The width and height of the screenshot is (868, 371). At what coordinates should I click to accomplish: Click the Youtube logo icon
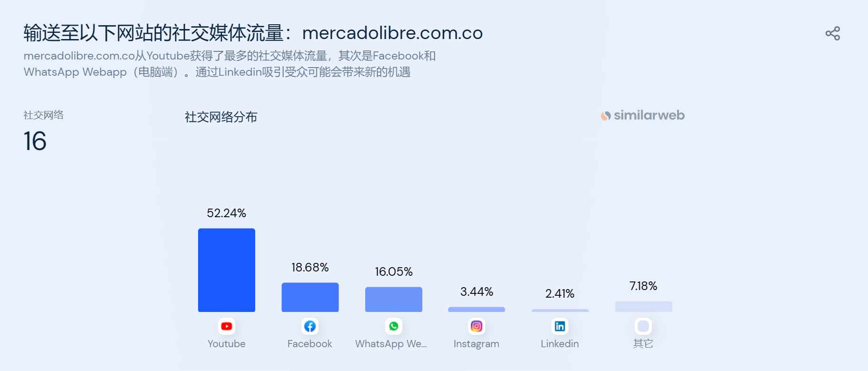[x=227, y=326]
